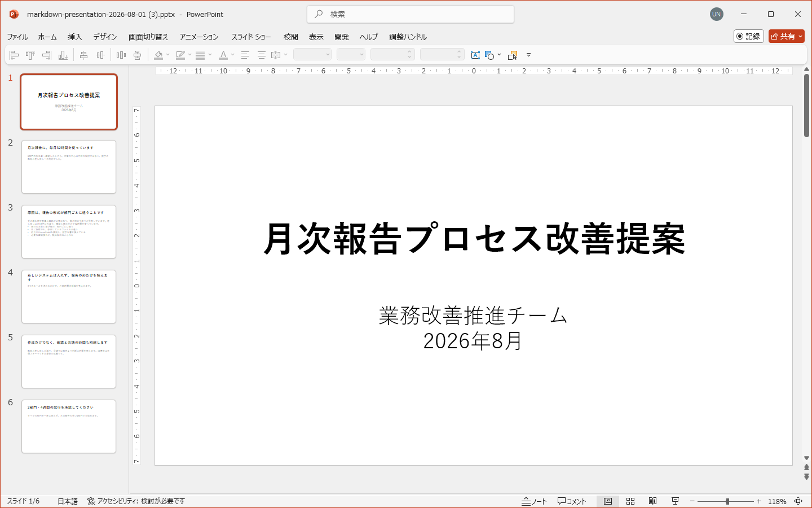Screen dimensions: 812x508
Task: Open the 校閲 tab
Action: pos(291,37)
